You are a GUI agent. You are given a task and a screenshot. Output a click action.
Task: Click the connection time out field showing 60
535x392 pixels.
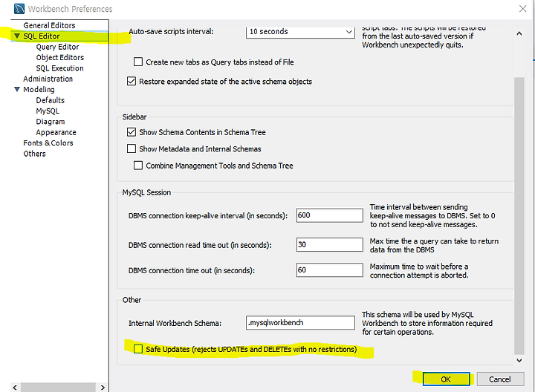click(330, 270)
